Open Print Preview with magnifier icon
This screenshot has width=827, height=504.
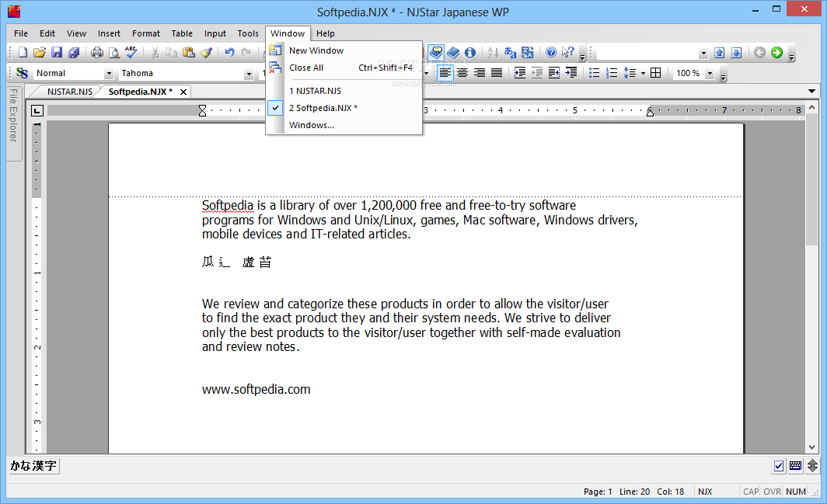(114, 52)
